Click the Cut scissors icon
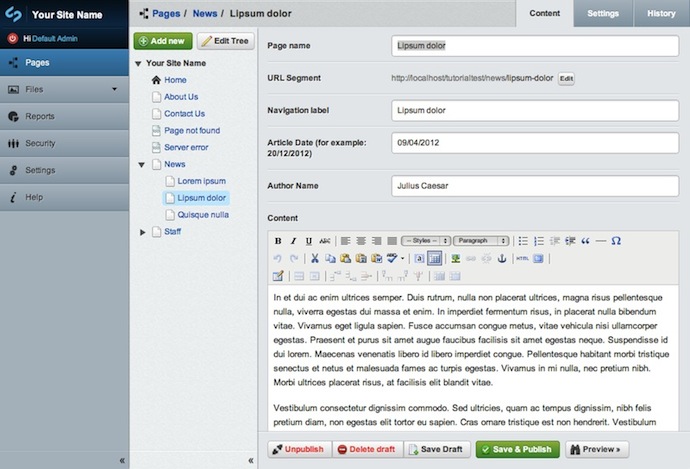This screenshot has height=469, width=690. coord(314,258)
